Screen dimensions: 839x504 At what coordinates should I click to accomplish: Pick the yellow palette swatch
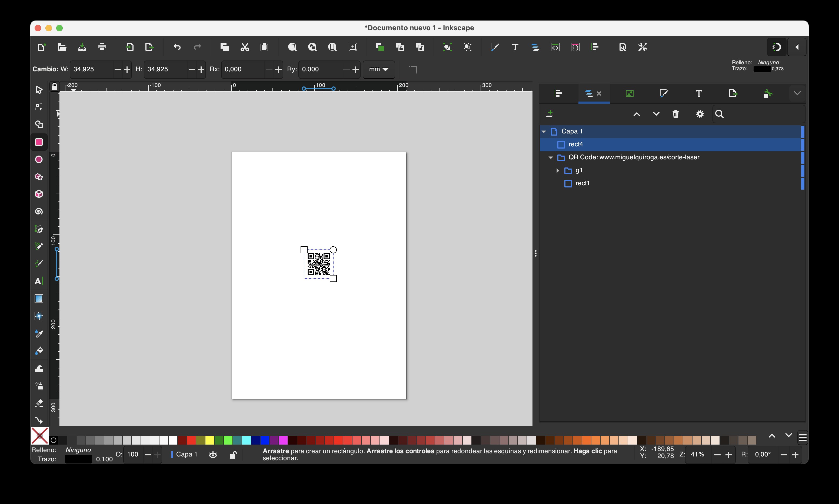pos(210,441)
